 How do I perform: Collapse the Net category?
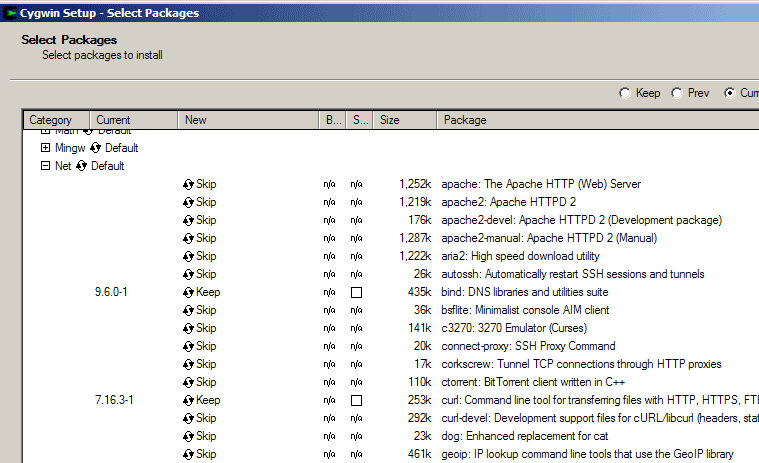(45, 165)
